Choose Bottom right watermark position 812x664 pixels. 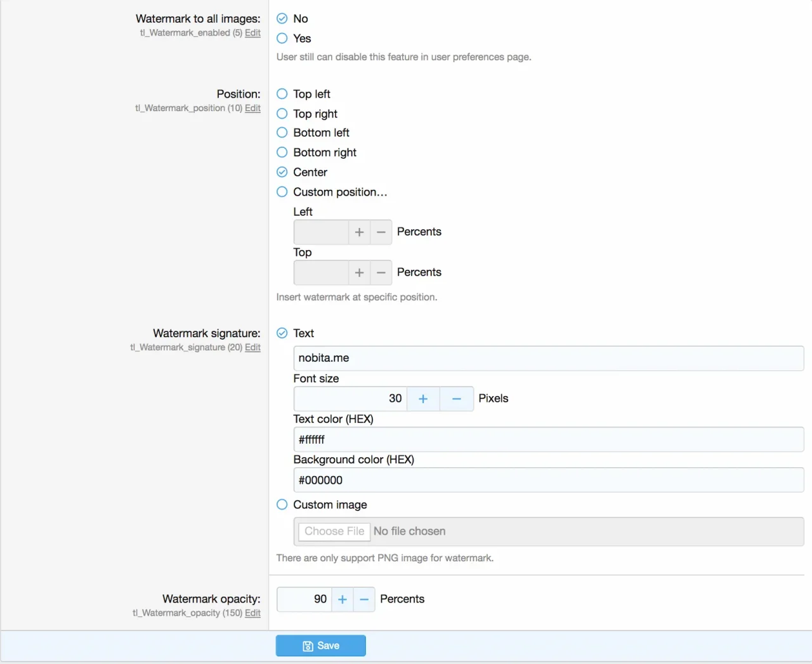click(282, 152)
